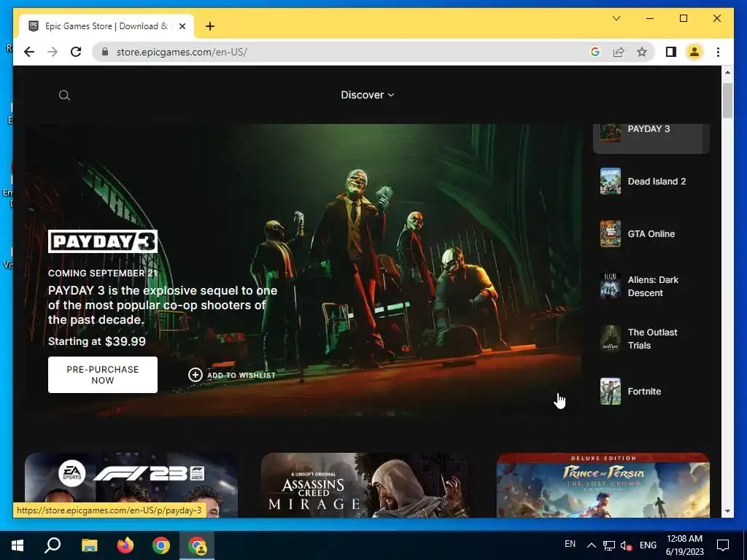Close the Epic Games Store tab
Viewport: 747px width, 560px height.
182,26
